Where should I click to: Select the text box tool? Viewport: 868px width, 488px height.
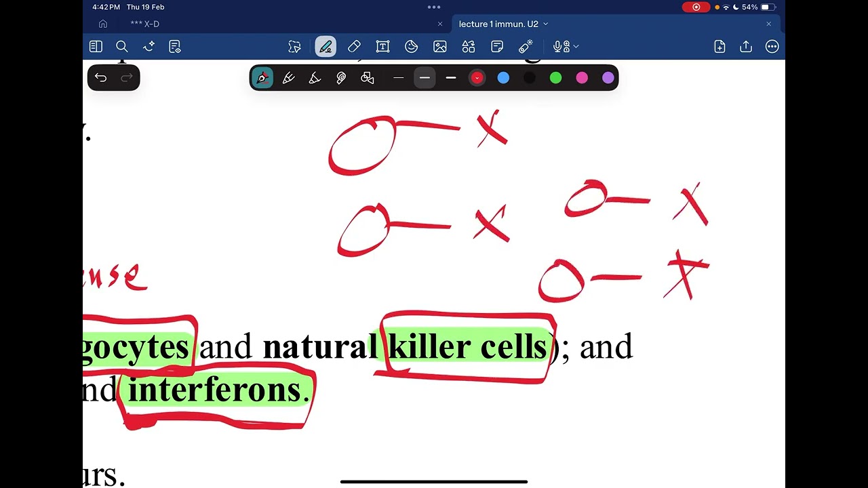[382, 47]
